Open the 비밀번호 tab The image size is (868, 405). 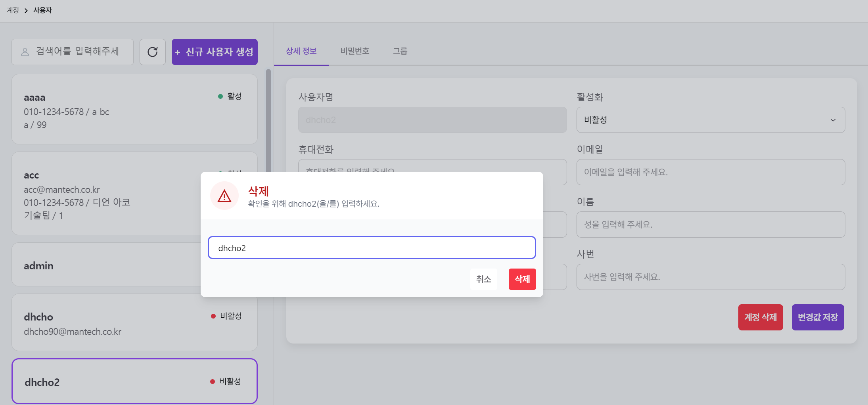355,51
